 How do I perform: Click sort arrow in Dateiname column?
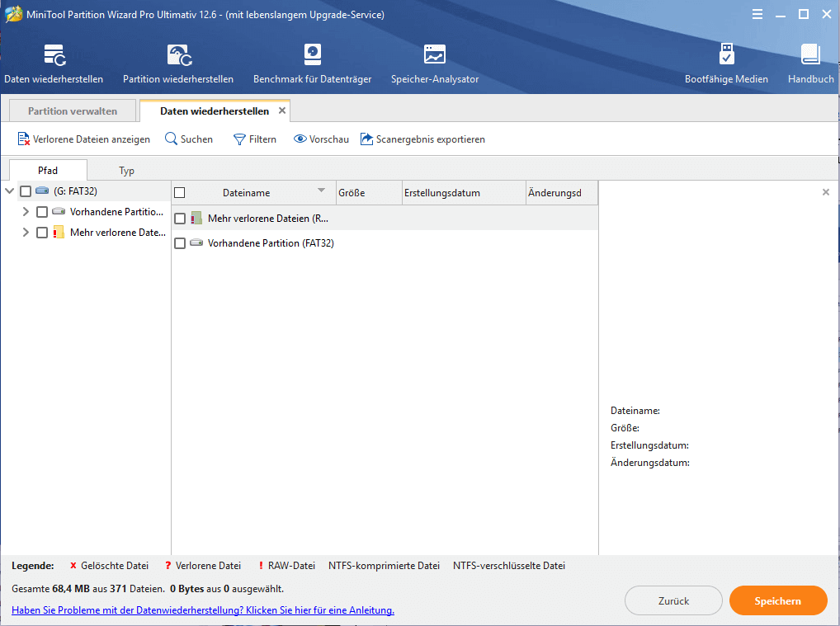(322, 190)
